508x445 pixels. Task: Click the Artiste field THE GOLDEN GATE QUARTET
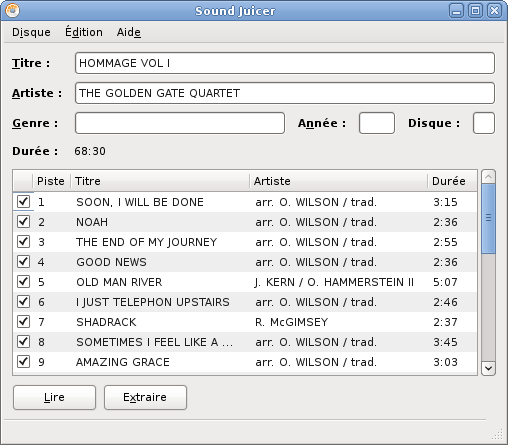285,93
